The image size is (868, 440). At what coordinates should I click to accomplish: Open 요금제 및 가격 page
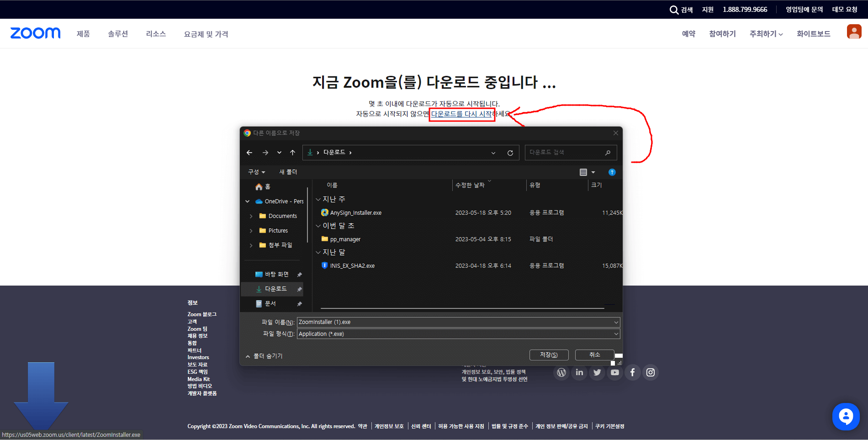[x=206, y=34]
